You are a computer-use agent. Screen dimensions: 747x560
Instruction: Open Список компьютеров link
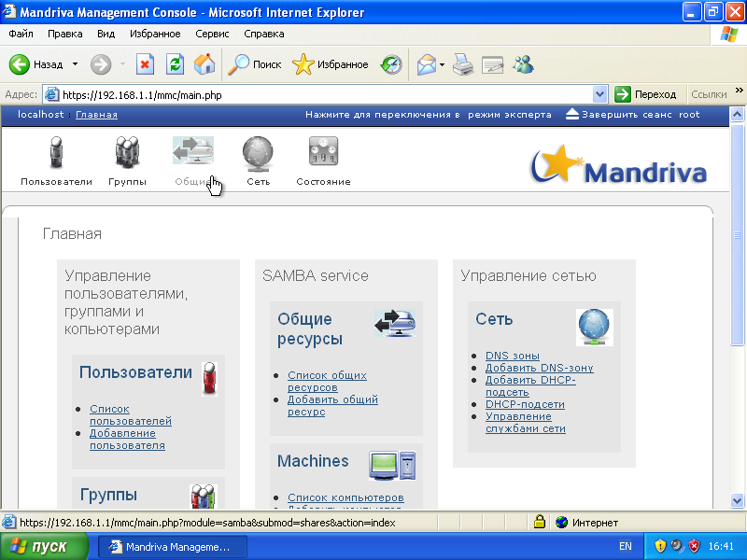345,497
